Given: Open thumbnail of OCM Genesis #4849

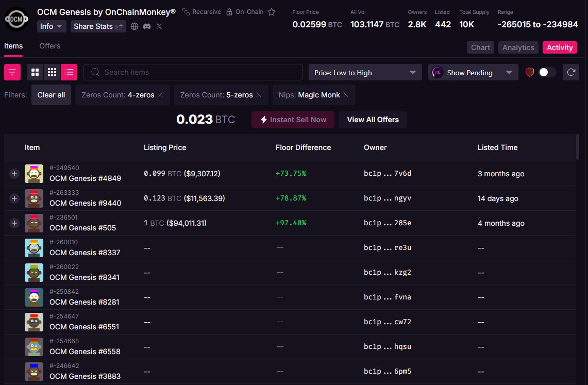Looking at the screenshot, I should click(x=34, y=174).
